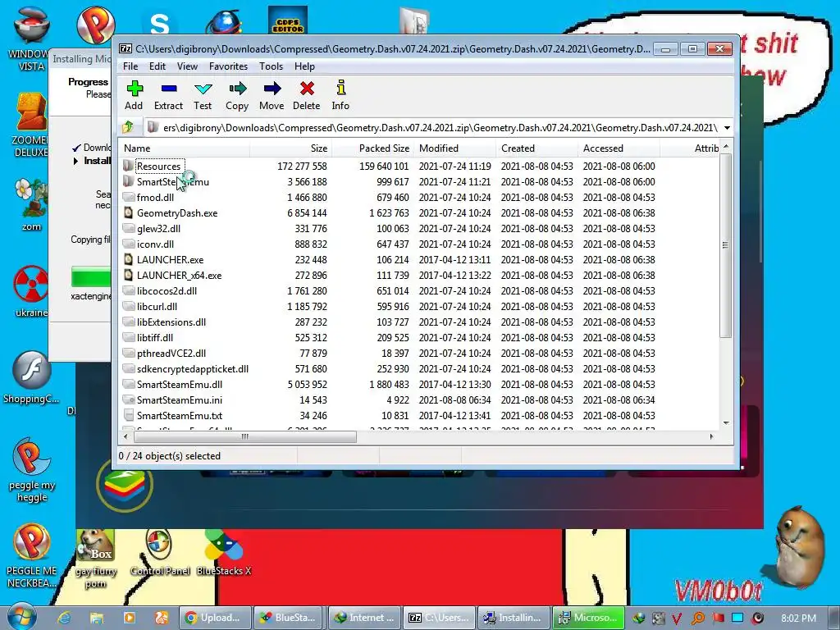The image size is (840, 630).
Task: Sort by the Modified column header
Action: [454, 148]
